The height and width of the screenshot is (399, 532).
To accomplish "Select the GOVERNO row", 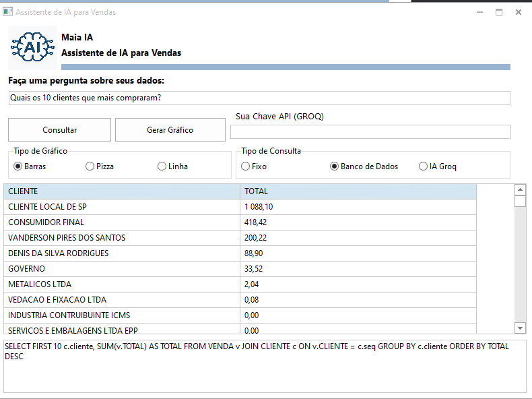I will [240, 269].
